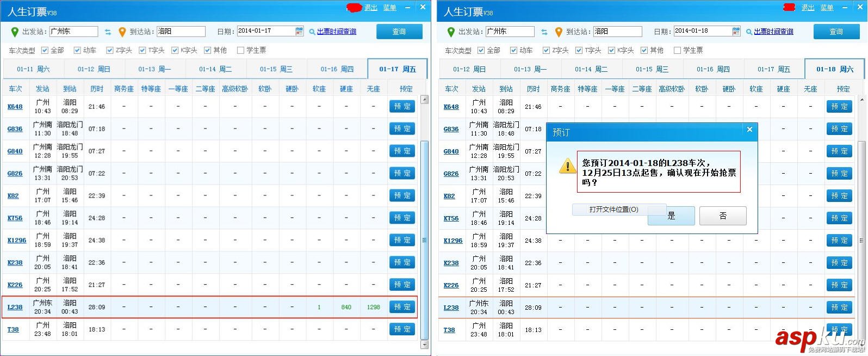The height and width of the screenshot is (356, 868).
Task: Open 出票时间查询 link in the 2014-01-17 window
Action: [x=337, y=32]
